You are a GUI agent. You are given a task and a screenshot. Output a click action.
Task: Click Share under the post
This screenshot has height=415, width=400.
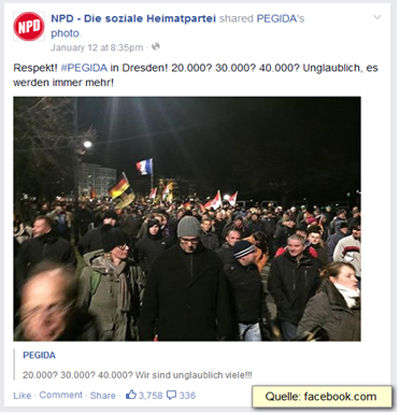tap(103, 395)
